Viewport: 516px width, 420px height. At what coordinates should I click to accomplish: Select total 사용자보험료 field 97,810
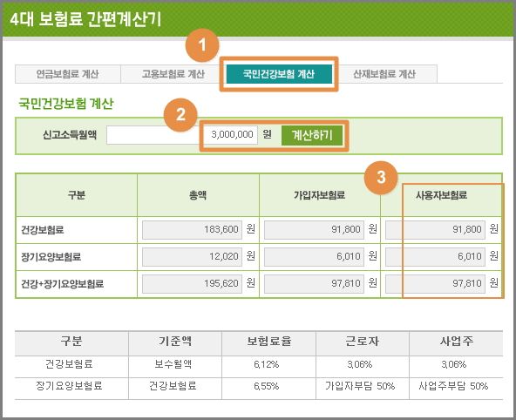click(436, 283)
